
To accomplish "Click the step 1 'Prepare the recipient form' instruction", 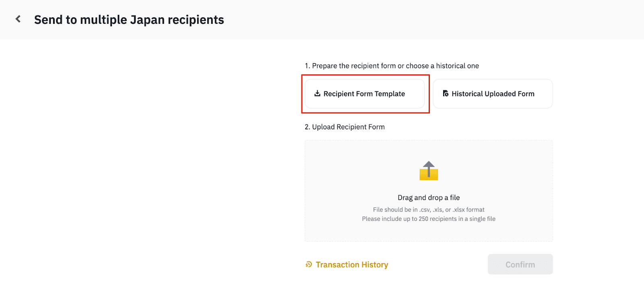I will tap(392, 66).
